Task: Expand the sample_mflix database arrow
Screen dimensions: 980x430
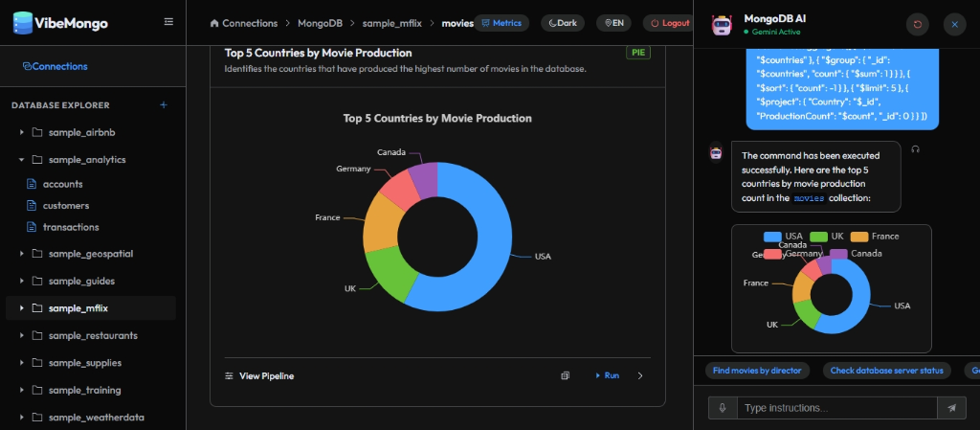Action: pyautogui.click(x=21, y=308)
